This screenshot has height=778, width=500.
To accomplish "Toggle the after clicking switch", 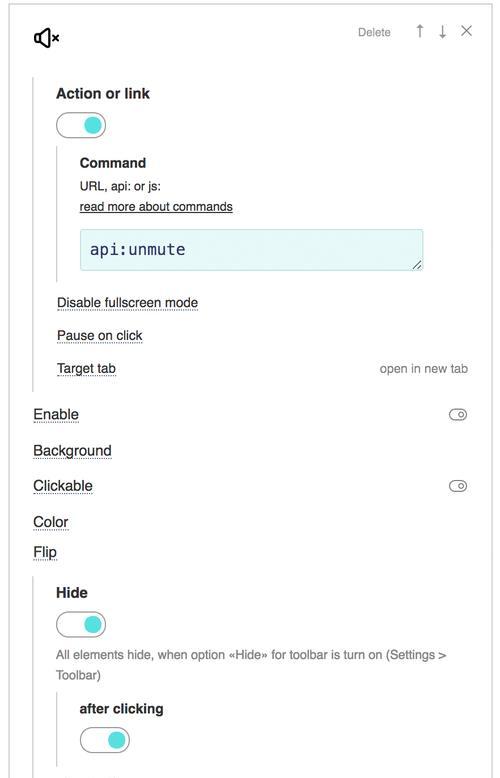I will point(105,740).
